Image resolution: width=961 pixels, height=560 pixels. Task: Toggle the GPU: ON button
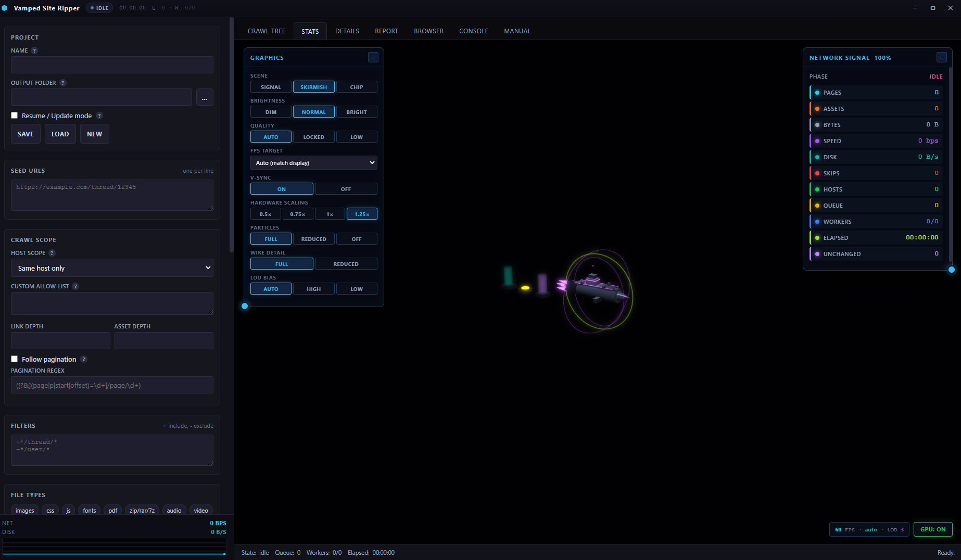pos(933,529)
